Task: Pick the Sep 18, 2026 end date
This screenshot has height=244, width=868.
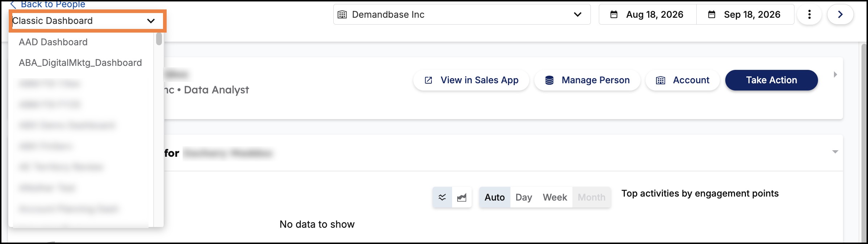Action: tap(745, 14)
